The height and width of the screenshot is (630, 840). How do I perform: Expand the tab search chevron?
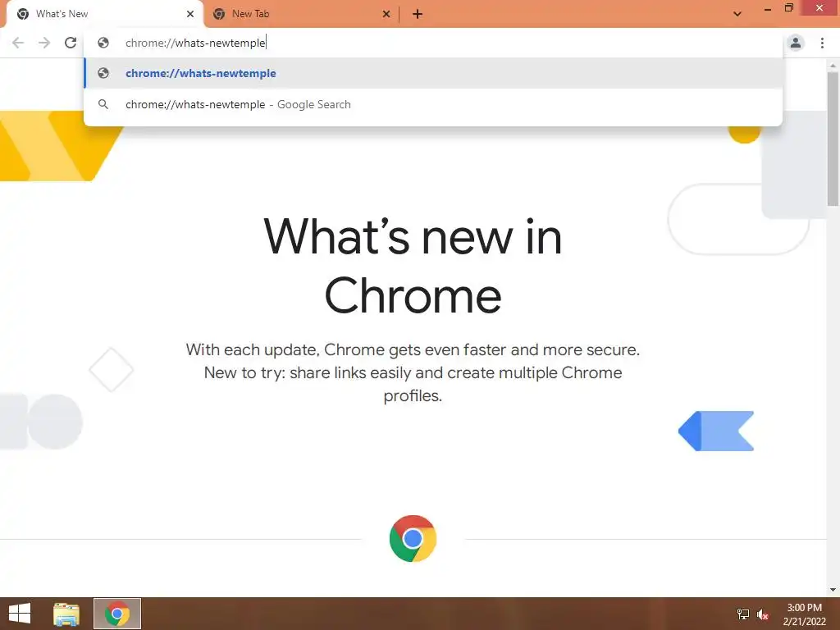pyautogui.click(x=737, y=14)
